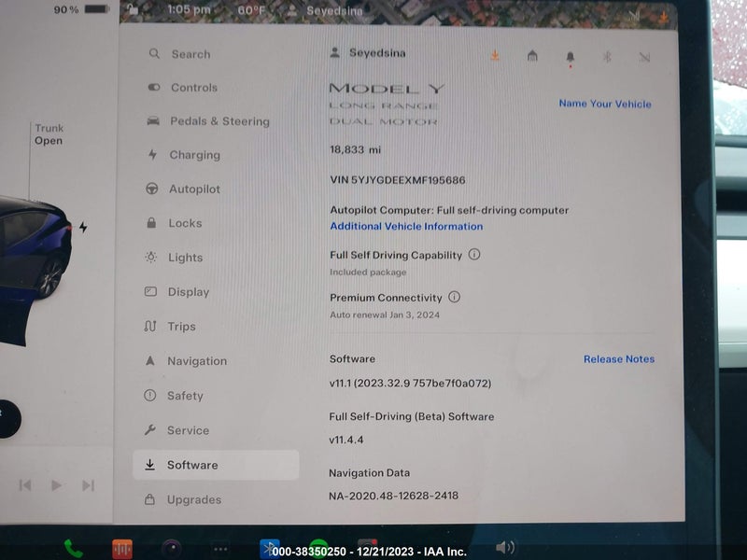Tap the volume speaker icon
The image size is (747, 560).
(x=505, y=547)
